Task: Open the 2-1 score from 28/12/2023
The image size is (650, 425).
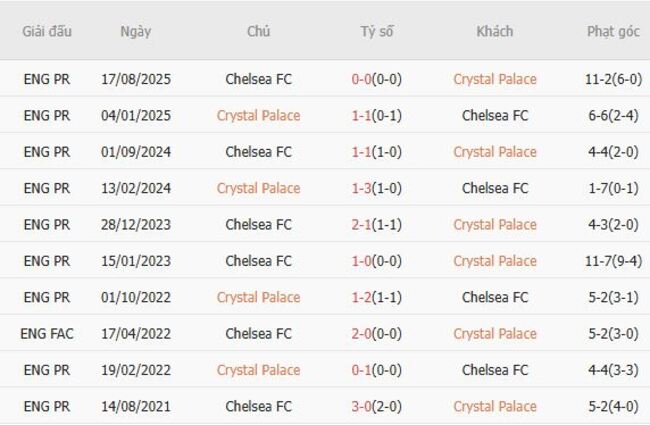Action: (x=362, y=225)
